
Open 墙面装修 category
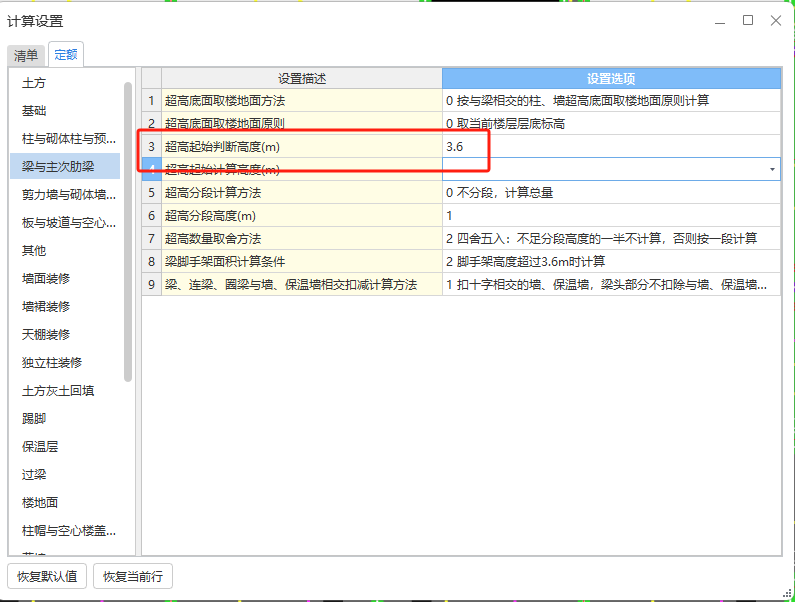(48, 279)
